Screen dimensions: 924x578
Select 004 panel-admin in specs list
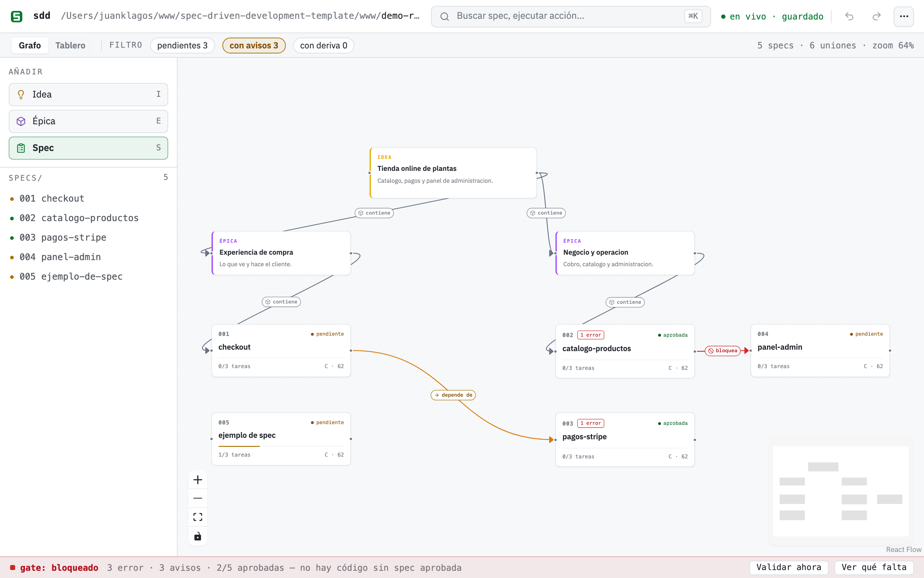tap(88, 257)
